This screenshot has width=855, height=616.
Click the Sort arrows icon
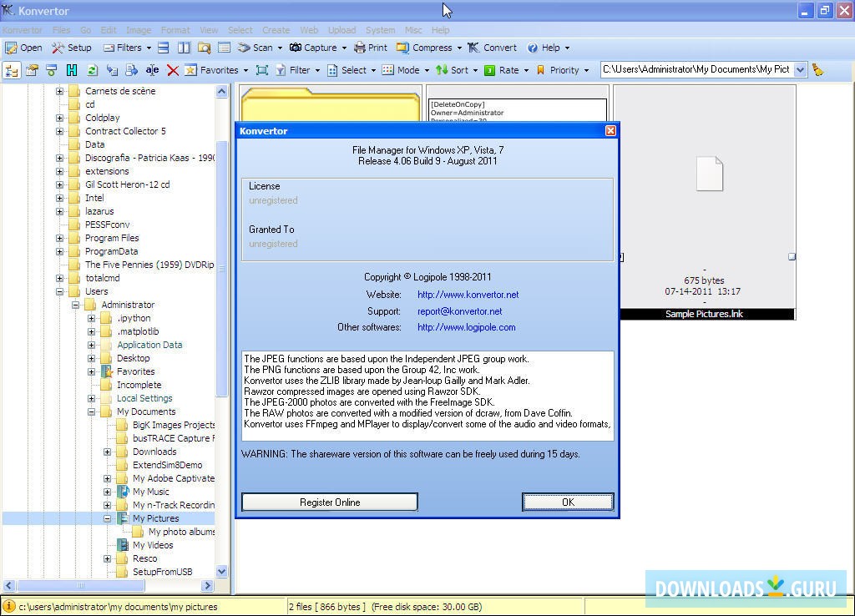coord(443,70)
